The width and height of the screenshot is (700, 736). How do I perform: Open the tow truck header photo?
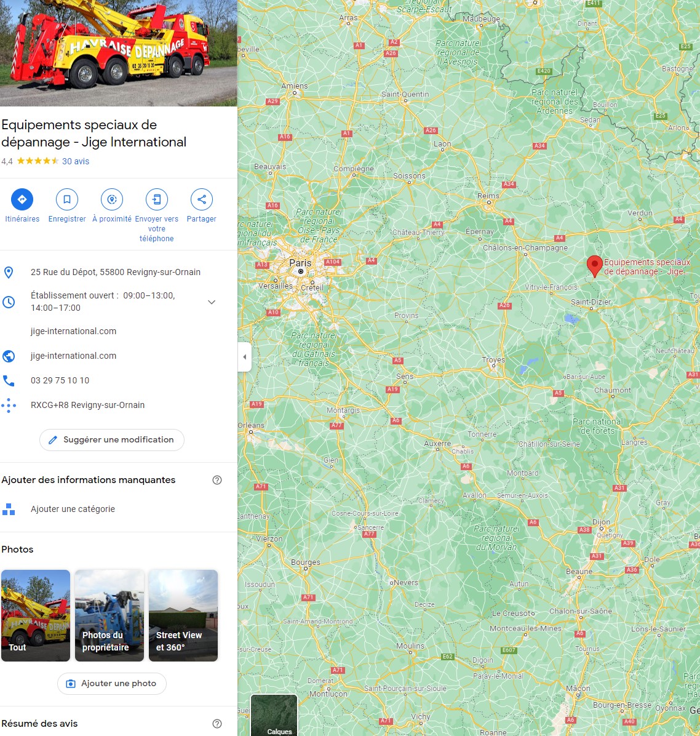coord(118,53)
